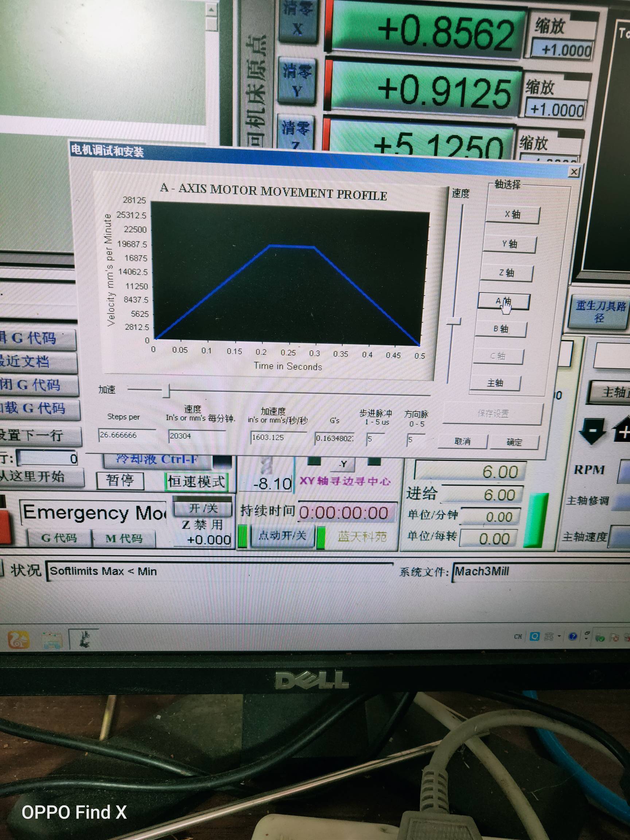Click the 清零 Y zero button

coord(296,81)
